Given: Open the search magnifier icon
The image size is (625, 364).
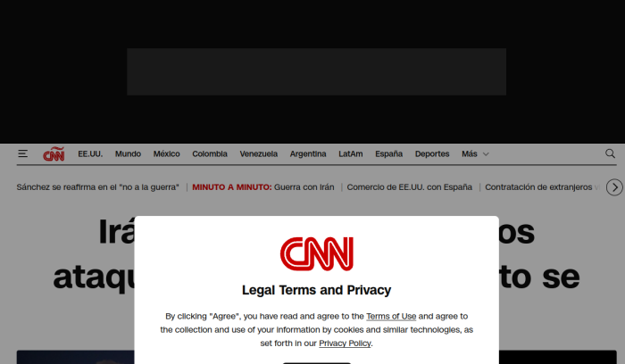Looking at the screenshot, I should coord(610,153).
